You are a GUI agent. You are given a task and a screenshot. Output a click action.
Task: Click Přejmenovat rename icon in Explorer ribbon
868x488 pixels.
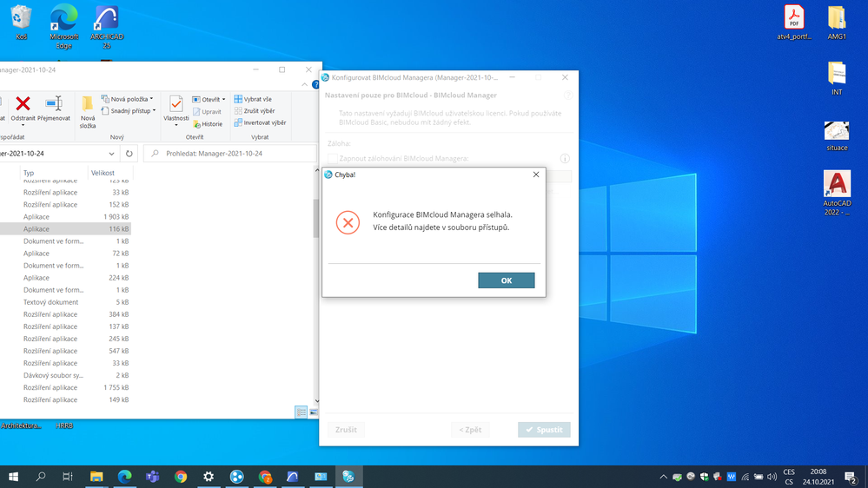coord(54,109)
